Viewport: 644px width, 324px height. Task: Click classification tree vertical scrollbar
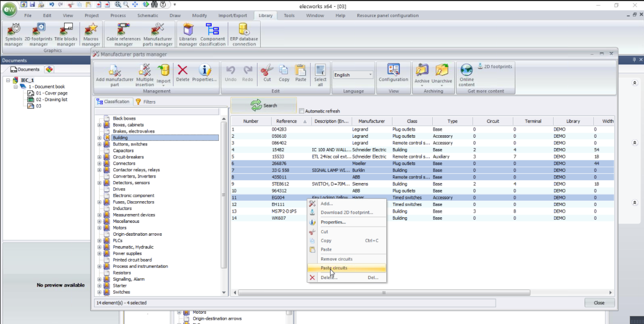[x=224, y=195]
